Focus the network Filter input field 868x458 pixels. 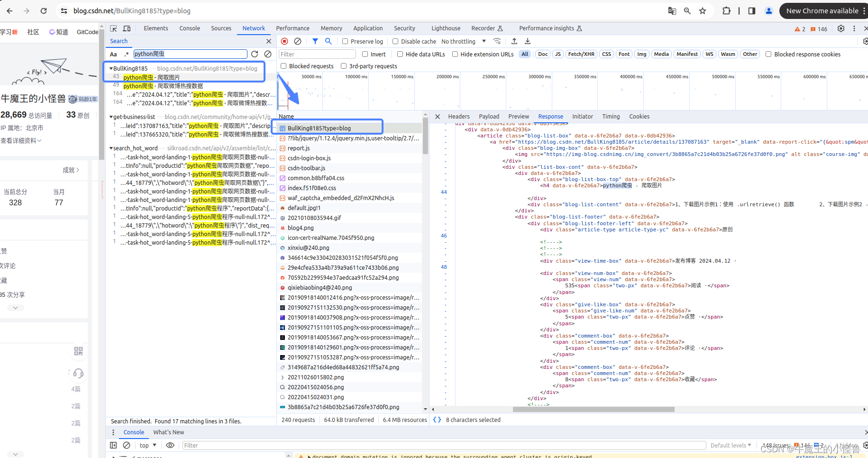tap(317, 54)
